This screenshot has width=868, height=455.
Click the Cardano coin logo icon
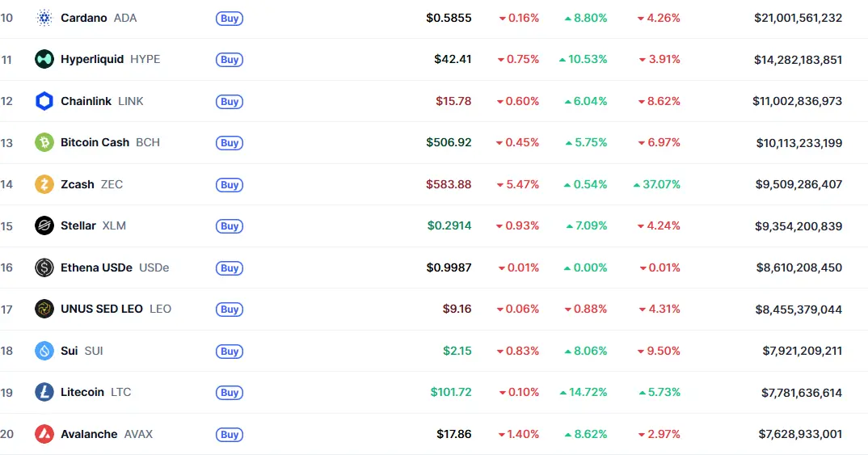(x=44, y=18)
